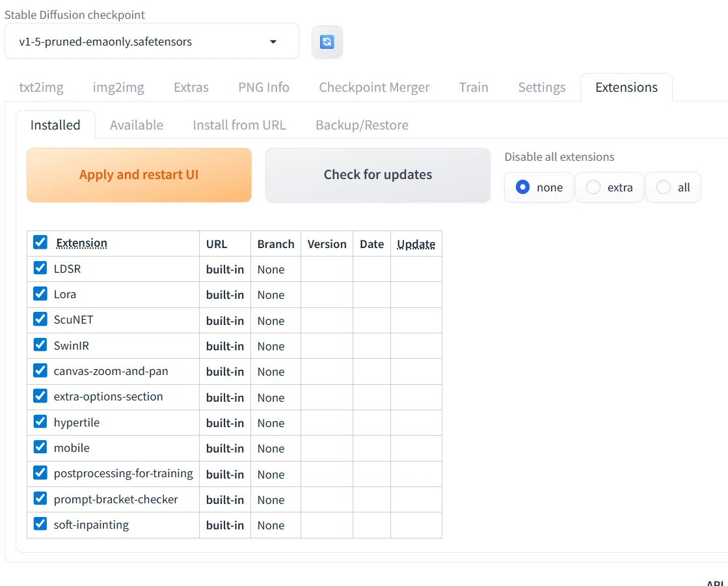Select the Installed sub-tab
Screen dimensions: 728x586
[55, 125]
